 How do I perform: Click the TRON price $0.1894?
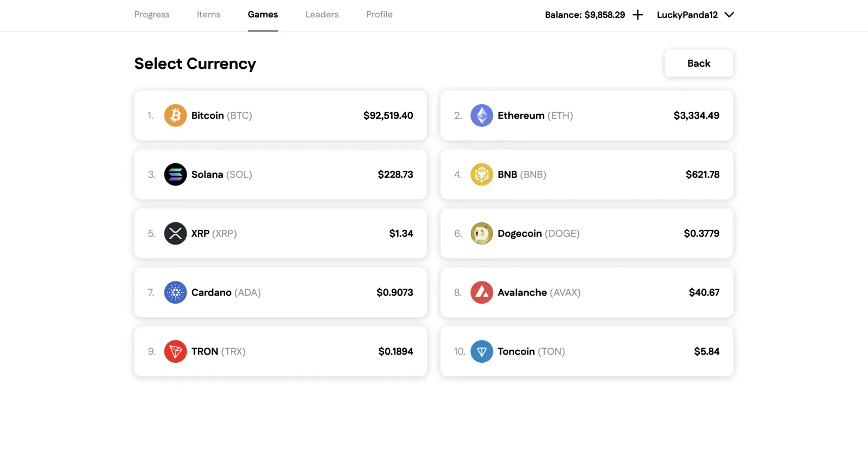[x=396, y=351]
